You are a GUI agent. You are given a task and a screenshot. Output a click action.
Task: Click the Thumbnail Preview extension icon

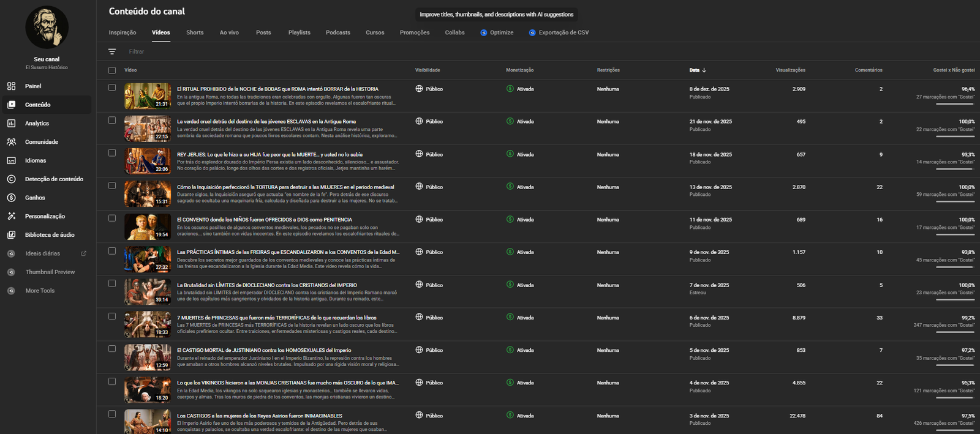pyautogui.click(x=11, y=272)
